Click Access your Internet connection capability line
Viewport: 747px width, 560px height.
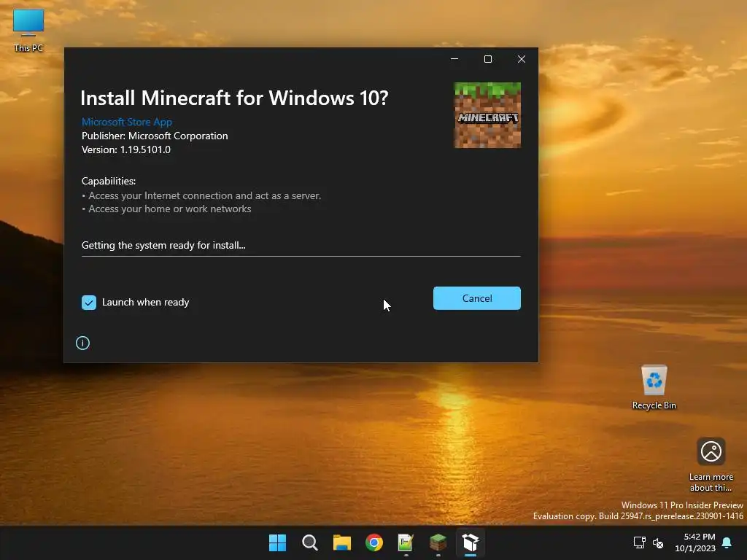coord(201,195)
